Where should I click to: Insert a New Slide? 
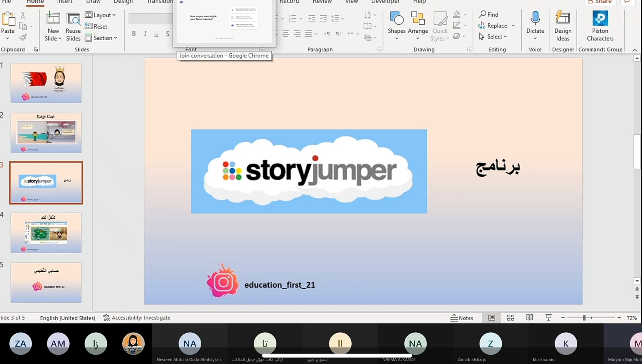point(53,26)
